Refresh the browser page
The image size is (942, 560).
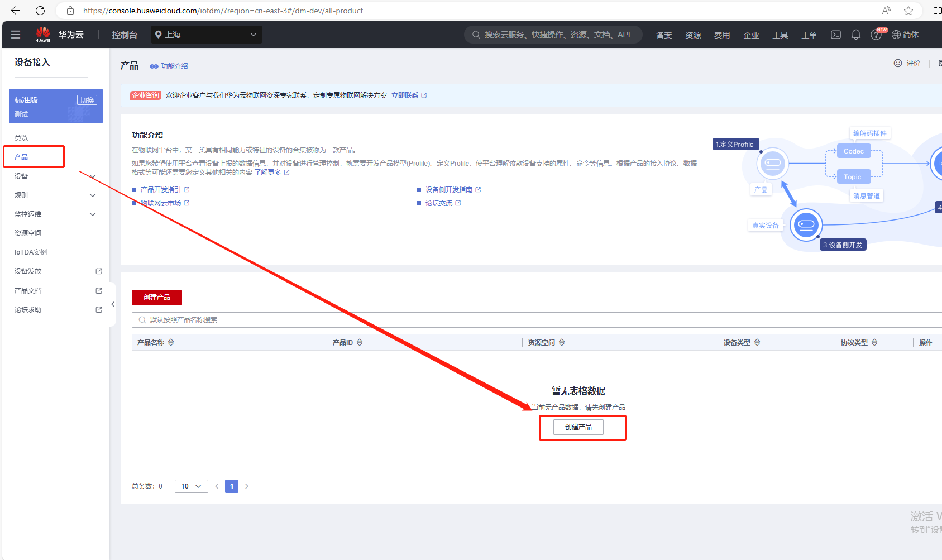(40, 11)
